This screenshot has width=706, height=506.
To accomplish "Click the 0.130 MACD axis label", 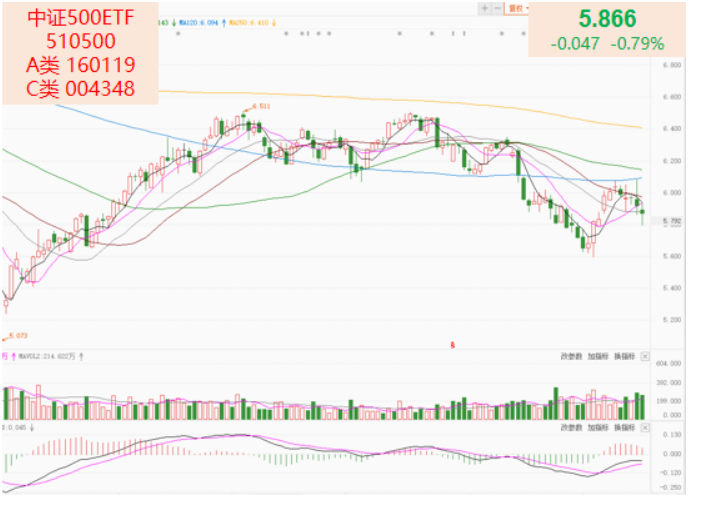I will (x=672, y=435).
